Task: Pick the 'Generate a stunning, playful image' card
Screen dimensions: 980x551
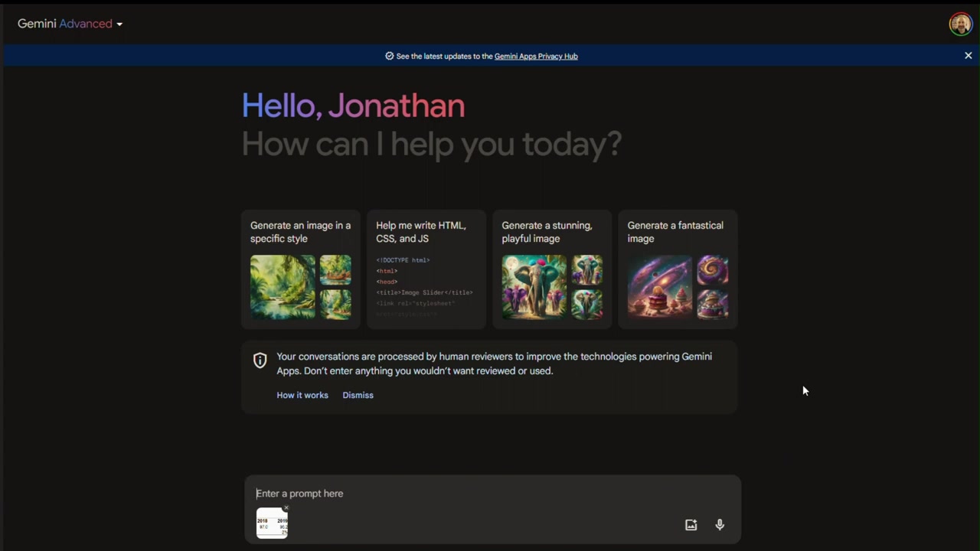Action: click(x=552, y=269)
